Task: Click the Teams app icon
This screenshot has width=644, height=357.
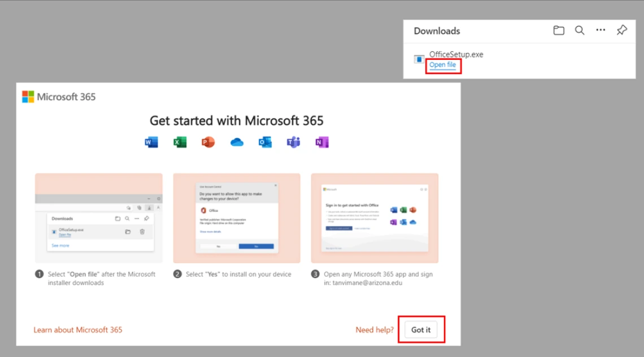Action: pos(293,142)
